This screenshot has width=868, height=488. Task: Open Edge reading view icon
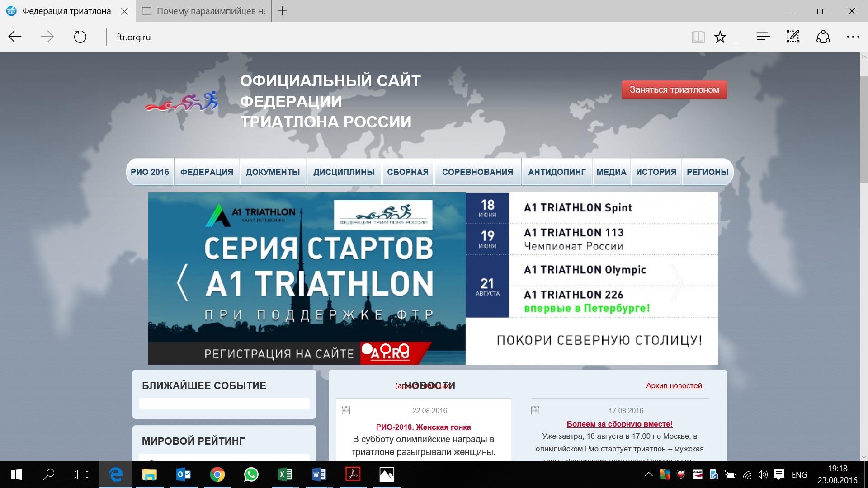[698, 37]
